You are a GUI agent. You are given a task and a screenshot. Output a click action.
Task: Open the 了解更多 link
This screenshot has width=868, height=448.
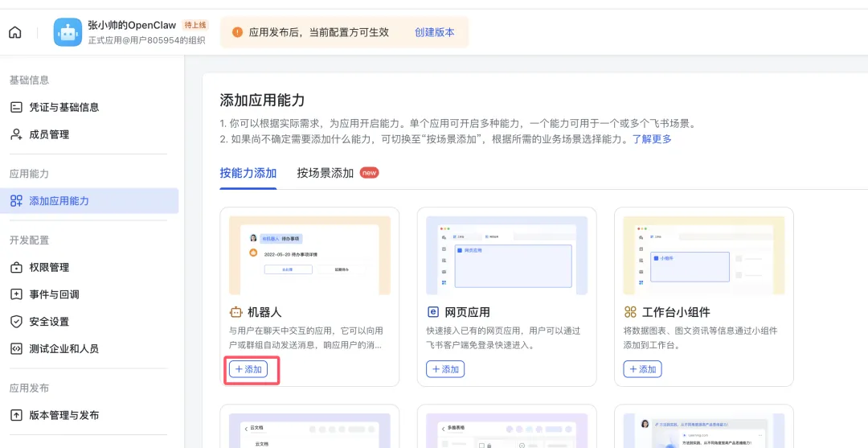652,139
